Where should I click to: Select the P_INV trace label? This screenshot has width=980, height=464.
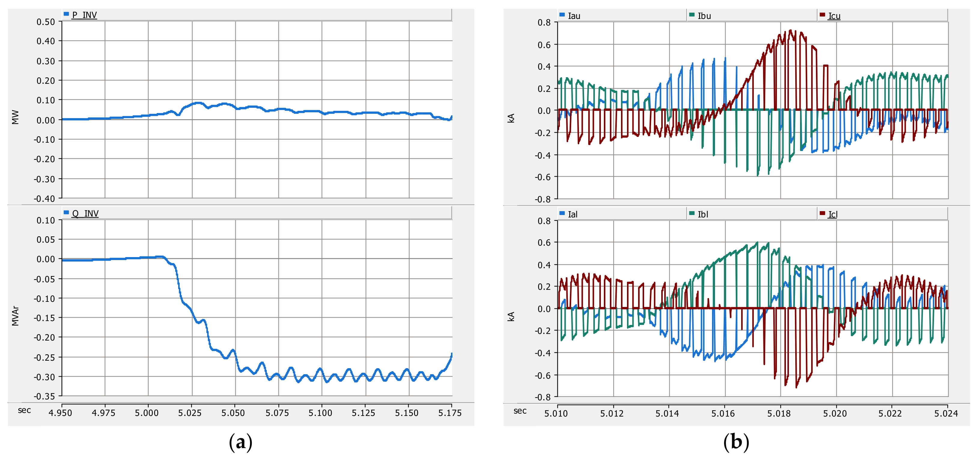point(84,15)
